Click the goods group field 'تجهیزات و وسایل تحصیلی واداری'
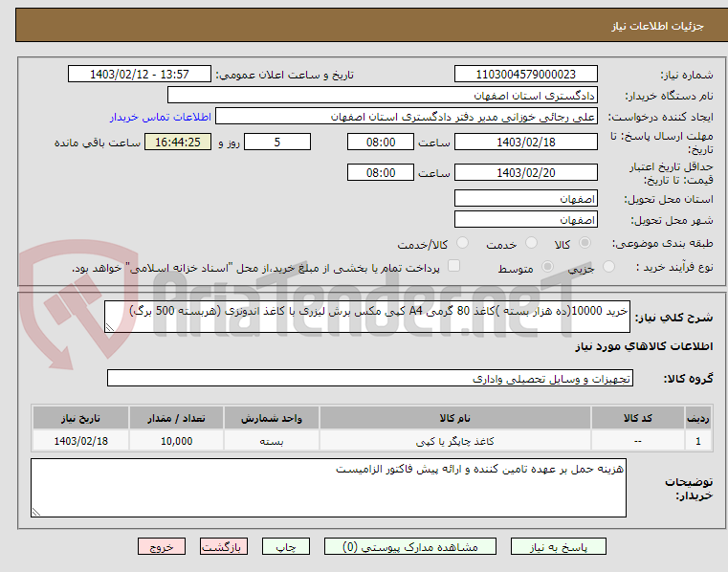 pyautogui.click(x=370, y=379)
